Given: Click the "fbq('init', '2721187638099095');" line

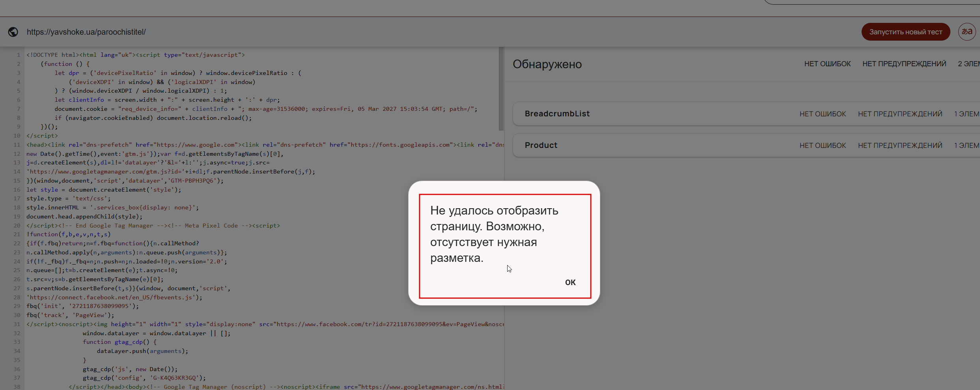Looking at the screenshot, I should [x=83, y=306].
